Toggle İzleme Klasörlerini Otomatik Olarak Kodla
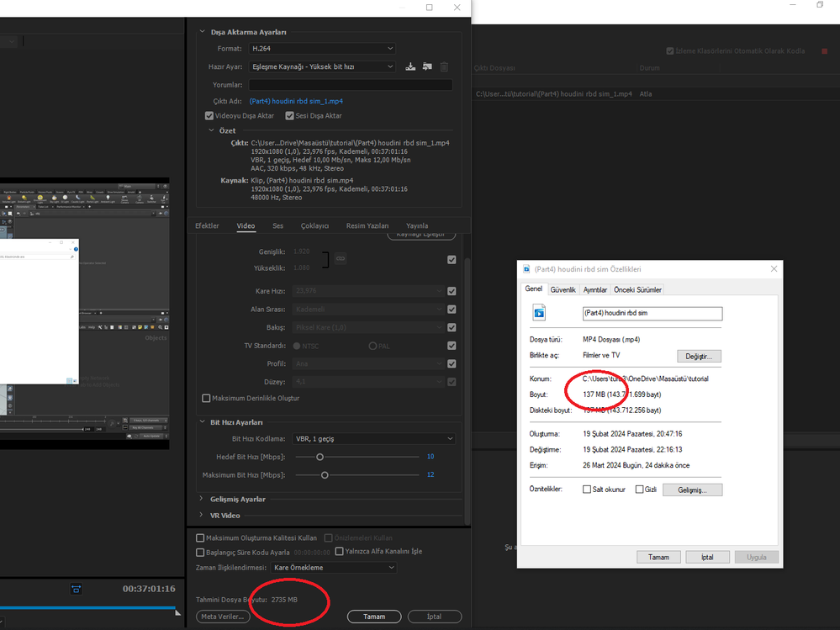Image resolution: width=840 pixels, height=630 pixels. [x=669, y=51]
